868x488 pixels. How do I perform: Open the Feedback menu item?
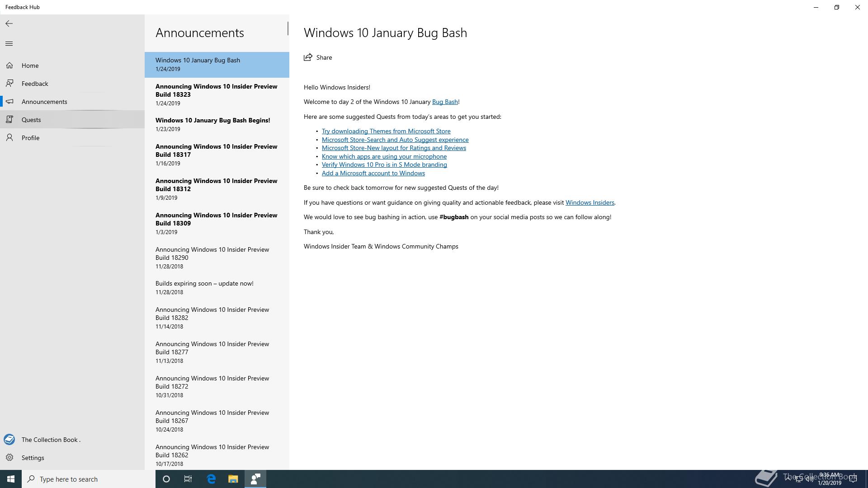[72, 84]
